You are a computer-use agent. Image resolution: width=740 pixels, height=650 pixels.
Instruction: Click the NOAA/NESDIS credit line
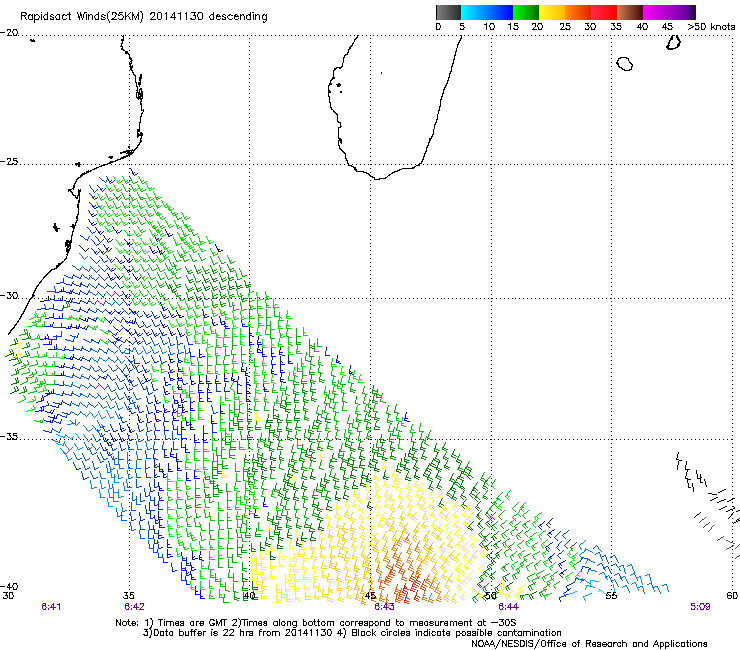tap(589, 644)
